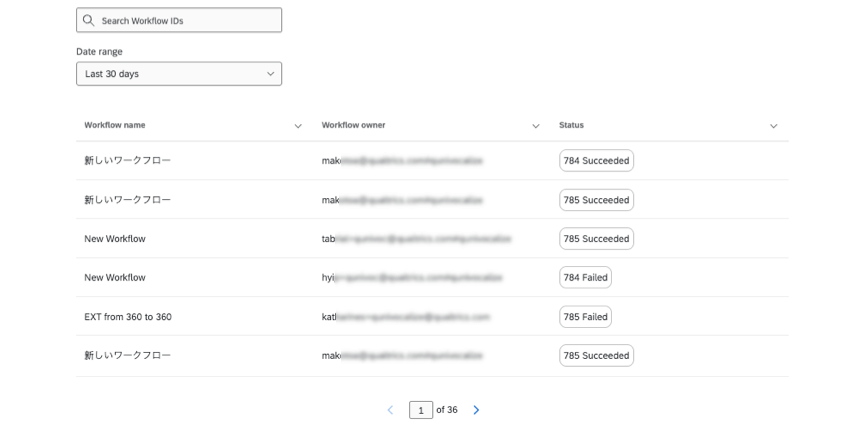
Task: Expand the Workflow name column chevron
Action: click(298, 126)
